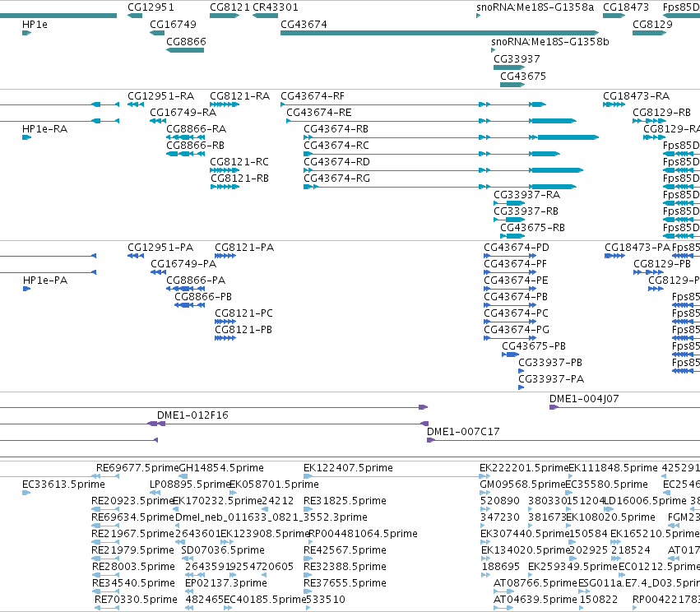
Task: Select transcript CG8121-RC
Action: click(225, 170)
